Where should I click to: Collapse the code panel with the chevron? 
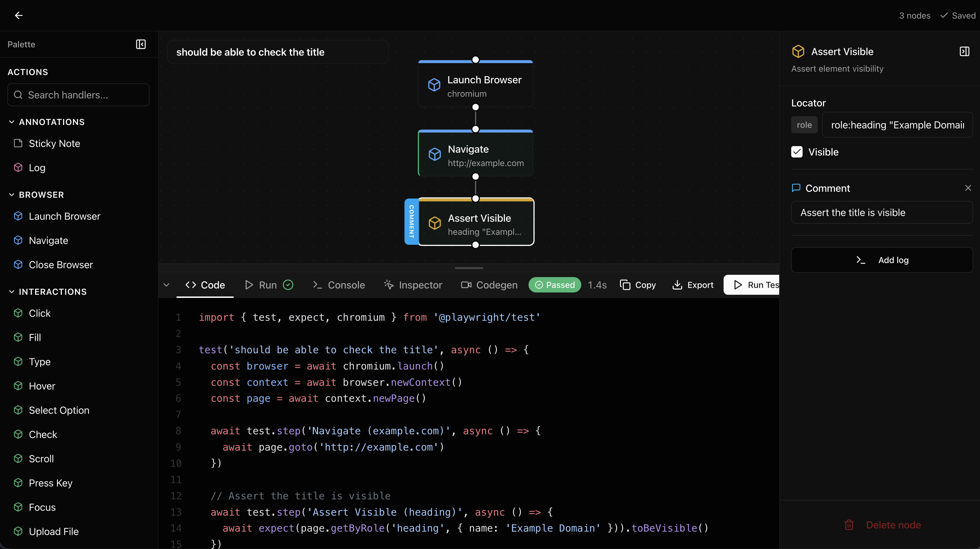tap(167, 284)
